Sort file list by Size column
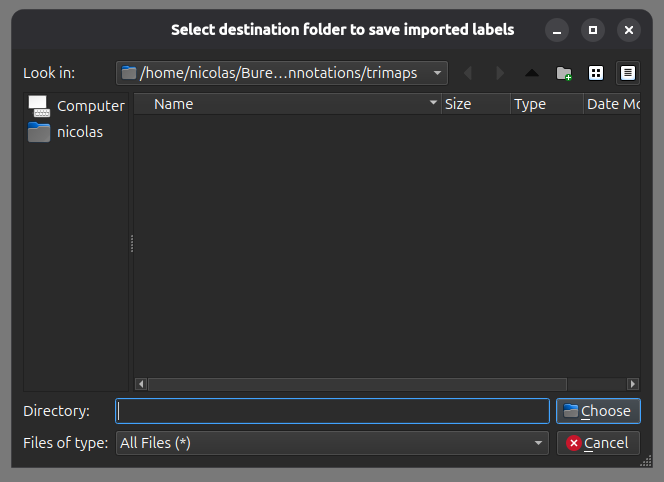 [x=476, y=104]
